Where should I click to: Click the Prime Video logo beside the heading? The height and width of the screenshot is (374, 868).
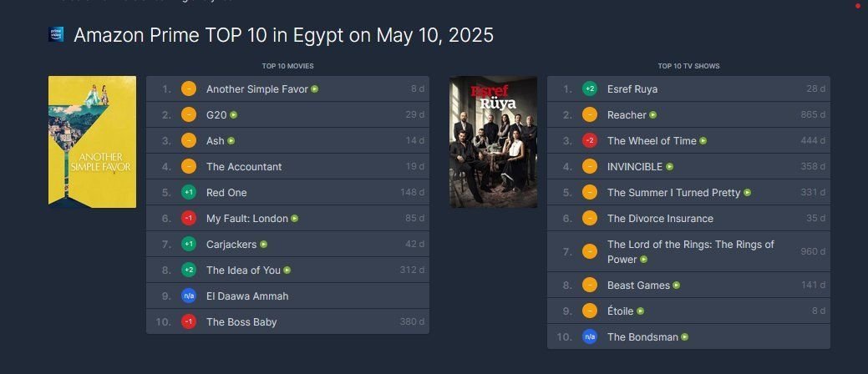coord(57,34)
